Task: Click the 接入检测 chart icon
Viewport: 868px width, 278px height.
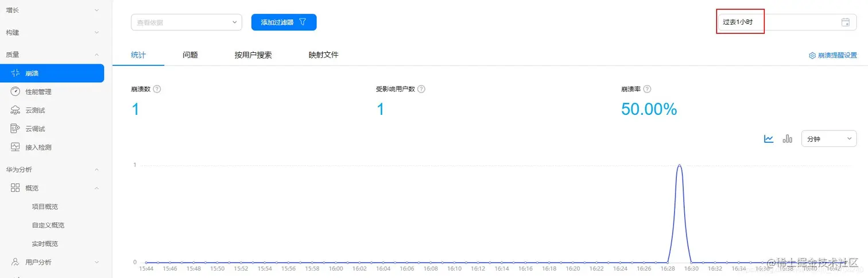Action: [x=15, y=147]
